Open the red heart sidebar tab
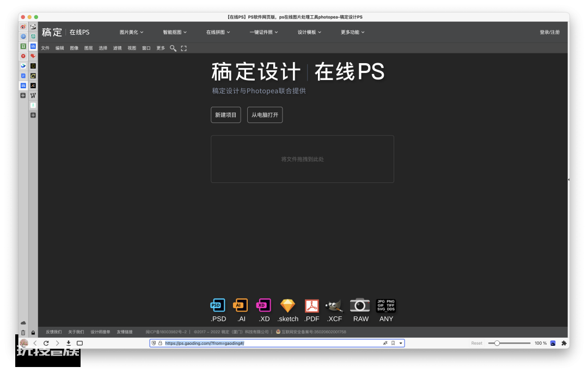The width and height of the screenshot is (588, 373). (33, 56)
